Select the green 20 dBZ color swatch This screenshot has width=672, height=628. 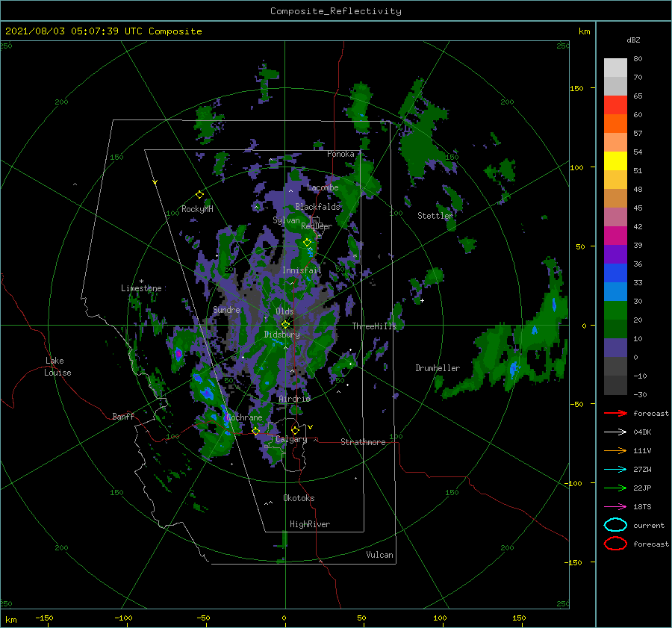615,310
